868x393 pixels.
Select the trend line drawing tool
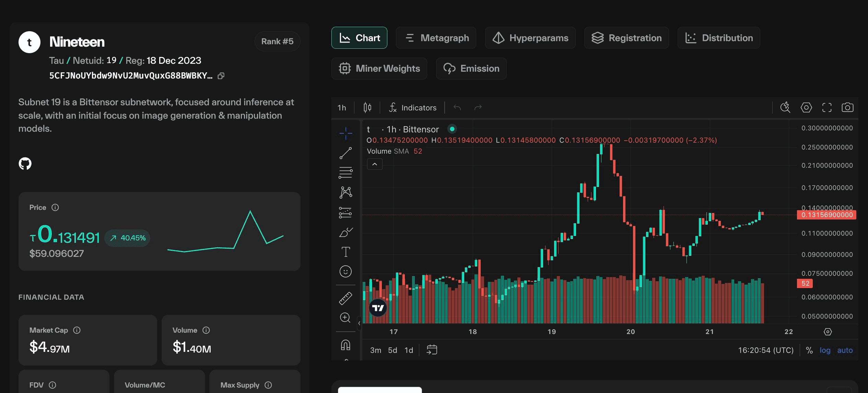pyautogui.click(x=345, y=153)
